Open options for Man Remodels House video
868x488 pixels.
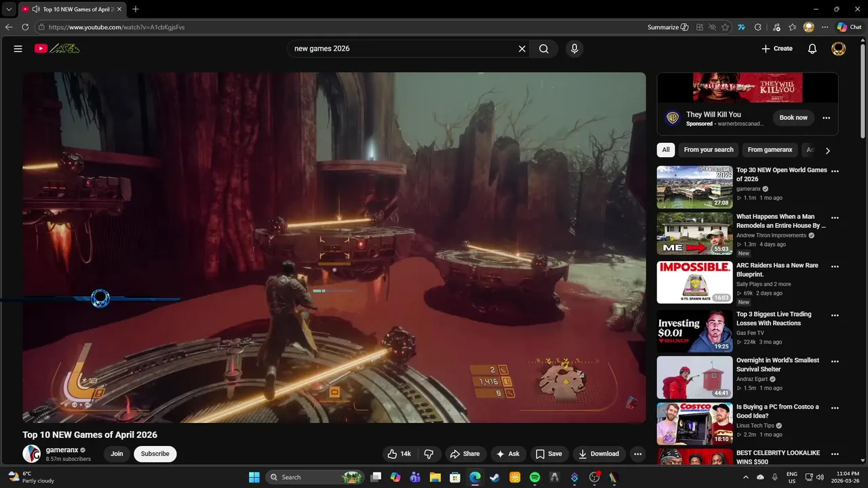tap(835, 218)
